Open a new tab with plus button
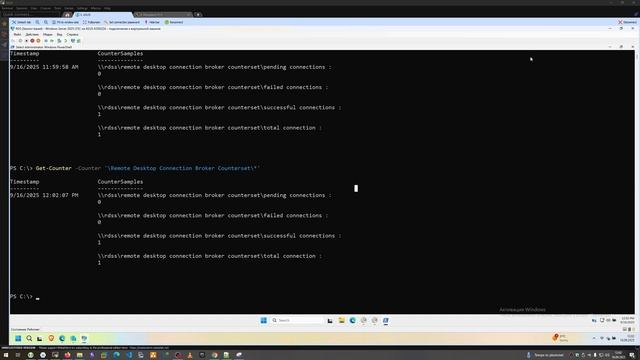The width and height of the screenshot is (640, 360). click(198, 15)
